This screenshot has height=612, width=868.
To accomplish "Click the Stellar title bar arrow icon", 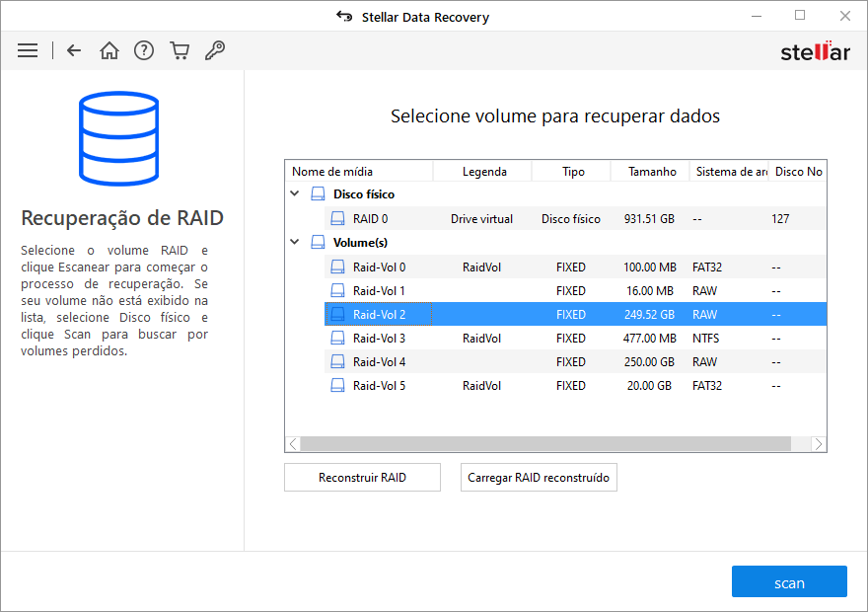I will pos(344,17).
